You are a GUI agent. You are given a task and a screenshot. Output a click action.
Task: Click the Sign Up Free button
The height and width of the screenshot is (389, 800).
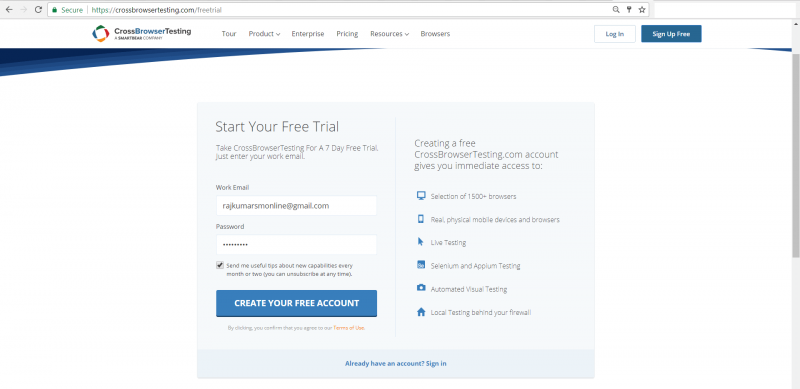tap(671, 34)
